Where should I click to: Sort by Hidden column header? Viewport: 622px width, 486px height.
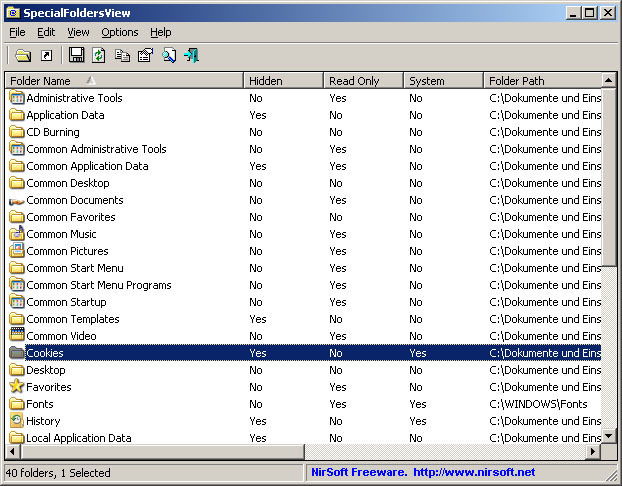pos(284,81)
